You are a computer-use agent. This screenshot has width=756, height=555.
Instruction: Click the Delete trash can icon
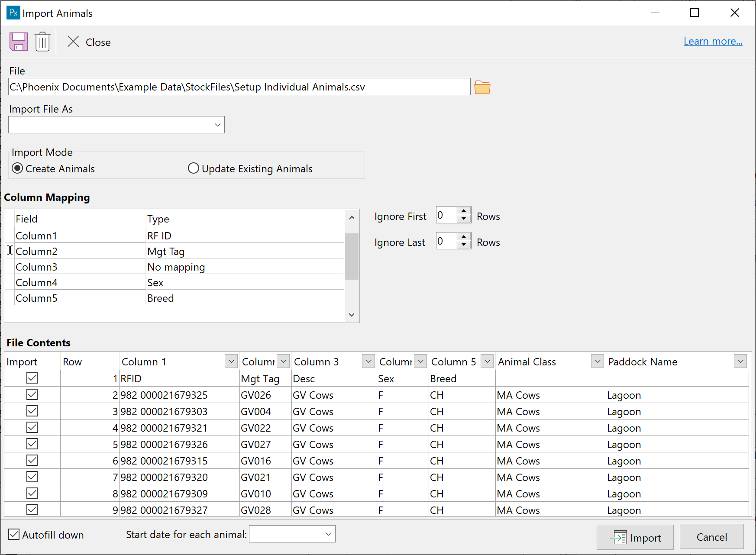(42, 42)
